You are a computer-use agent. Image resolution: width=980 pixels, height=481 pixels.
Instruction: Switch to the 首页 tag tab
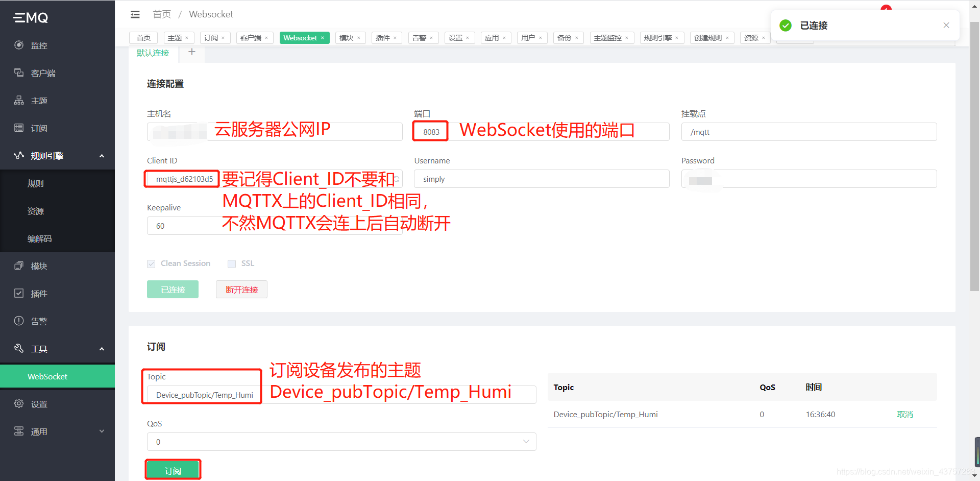tap(144, 38)
